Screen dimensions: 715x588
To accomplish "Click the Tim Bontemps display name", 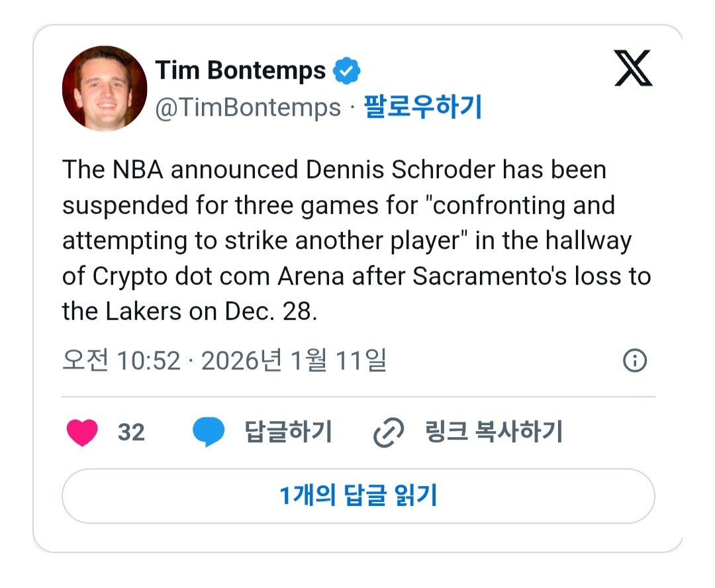I will pos(240,71).
